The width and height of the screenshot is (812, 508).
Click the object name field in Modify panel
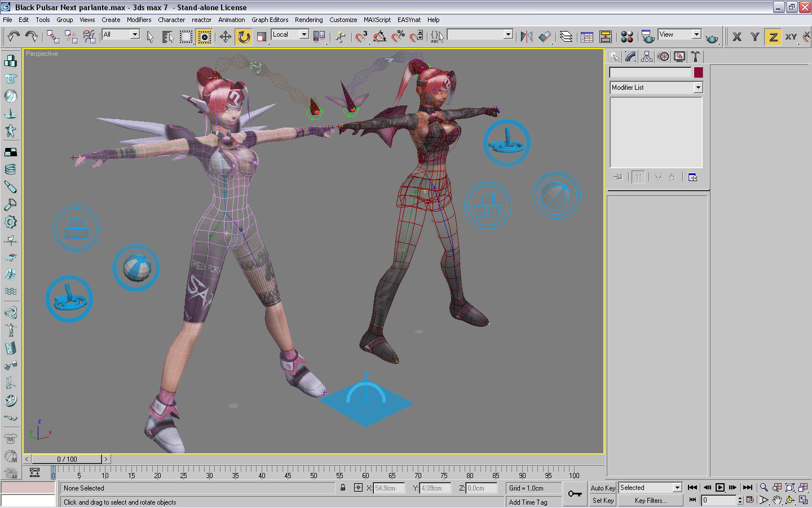[650, 72]
